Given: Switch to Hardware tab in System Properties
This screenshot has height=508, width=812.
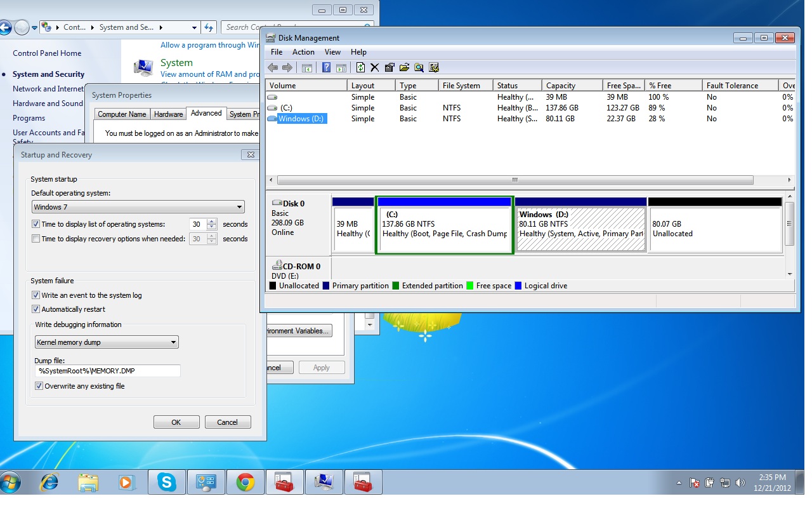Looking at the screenshot, I should tap(169, 114).
